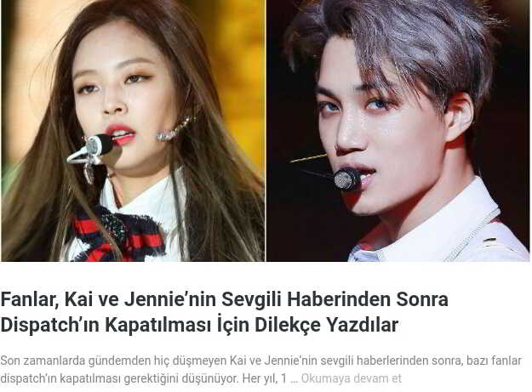Open the "Okumaya devam et" read-more link

click(351, 378)
